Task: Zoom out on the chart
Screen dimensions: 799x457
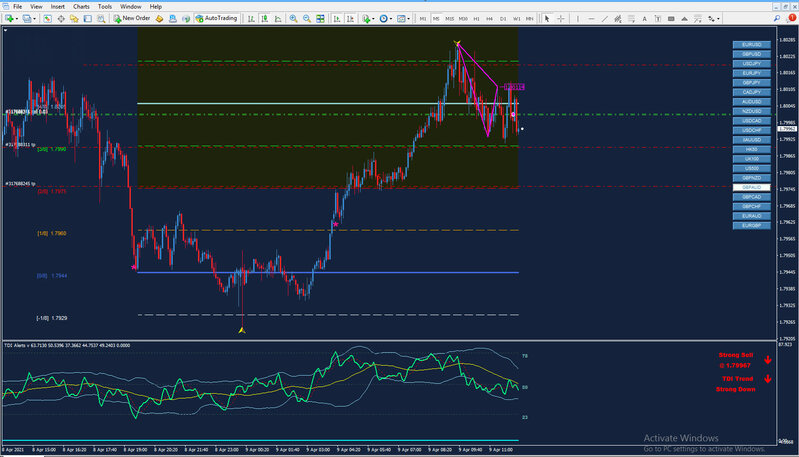Action: coord(307,19)
